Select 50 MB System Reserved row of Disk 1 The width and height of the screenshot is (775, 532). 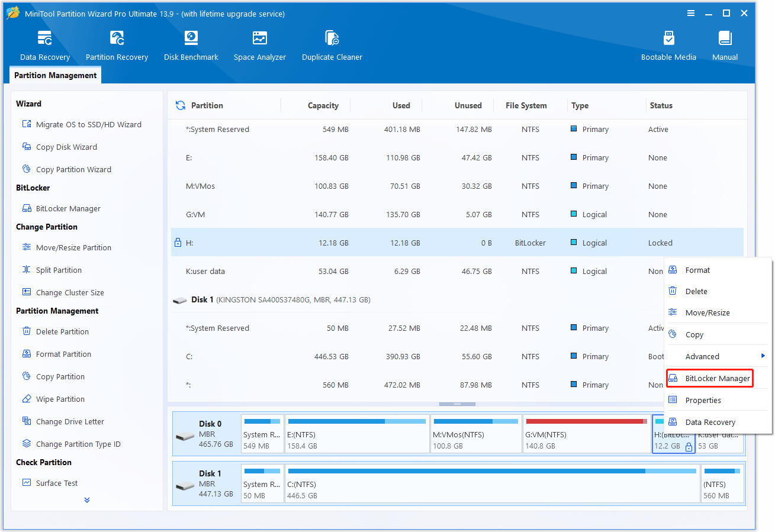click(417, 328)
